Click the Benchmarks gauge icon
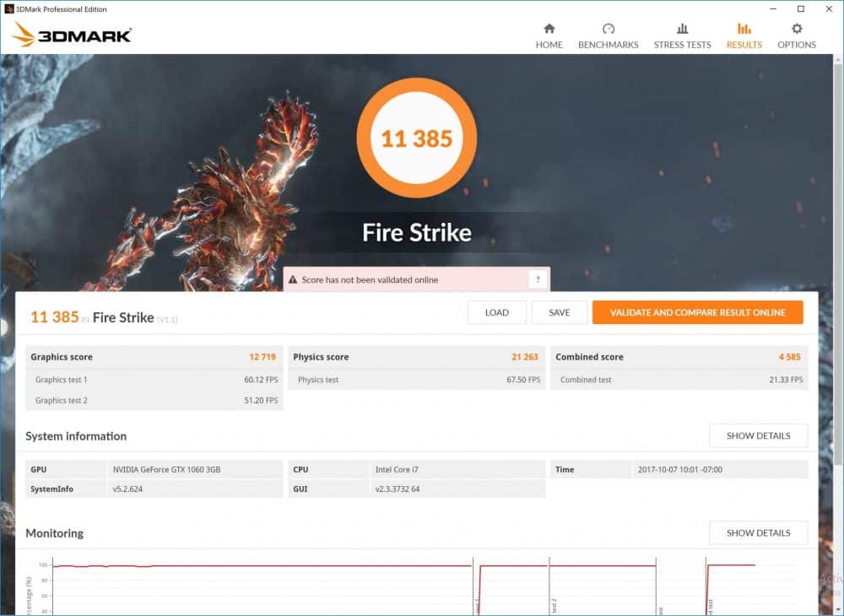Viewport: 844px width, 616px height. tap(609, 29)
